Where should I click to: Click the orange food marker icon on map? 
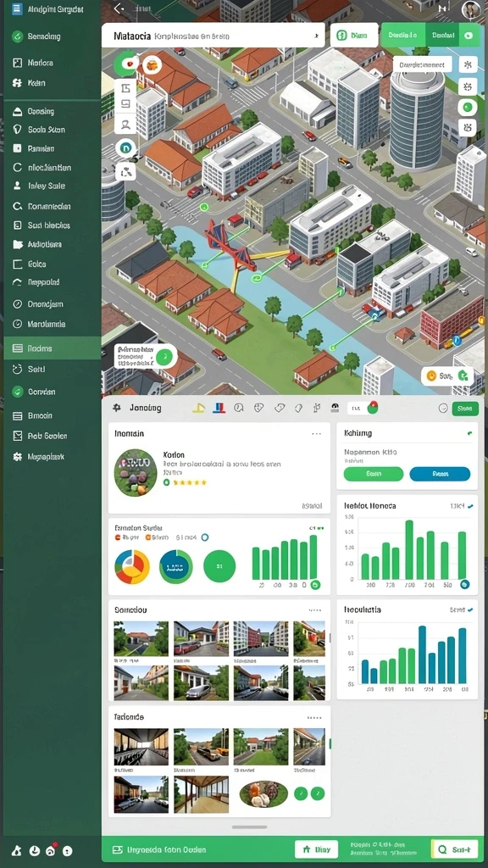tap(152, 64)
